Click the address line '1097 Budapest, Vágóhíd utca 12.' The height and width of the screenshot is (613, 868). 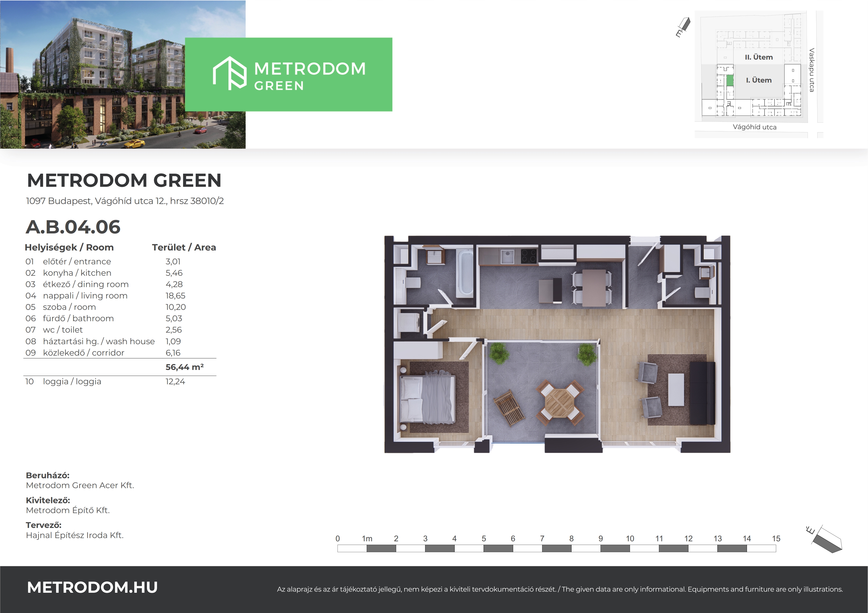point(96,201)
